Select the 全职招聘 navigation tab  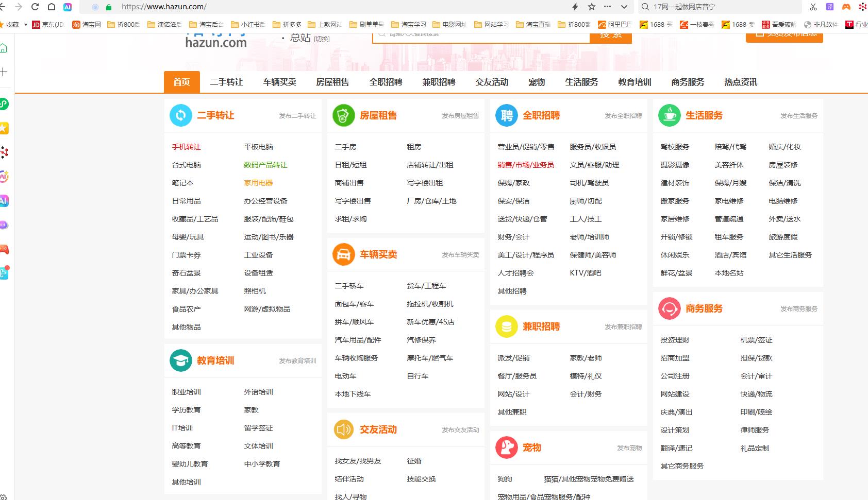386,82
